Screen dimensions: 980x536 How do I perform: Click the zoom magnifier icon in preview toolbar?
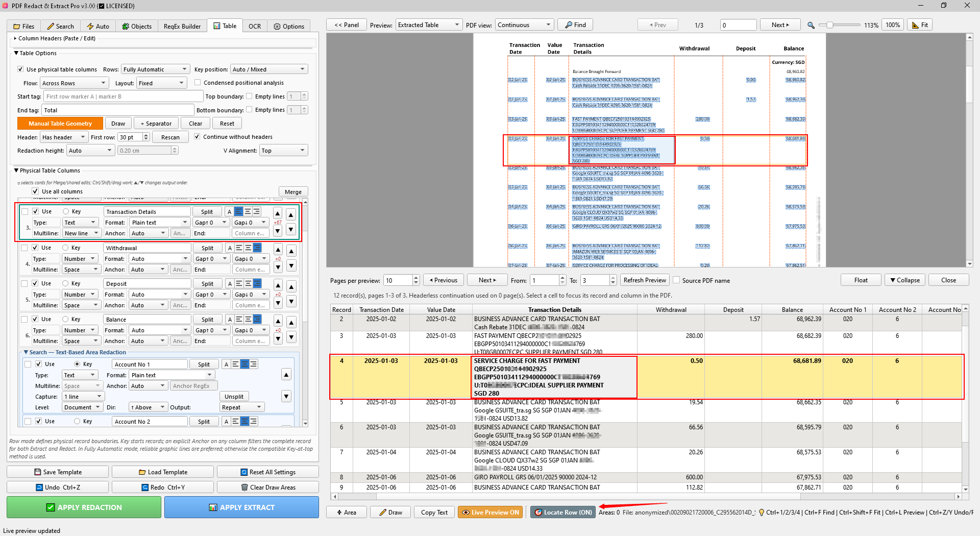(811, 25)
